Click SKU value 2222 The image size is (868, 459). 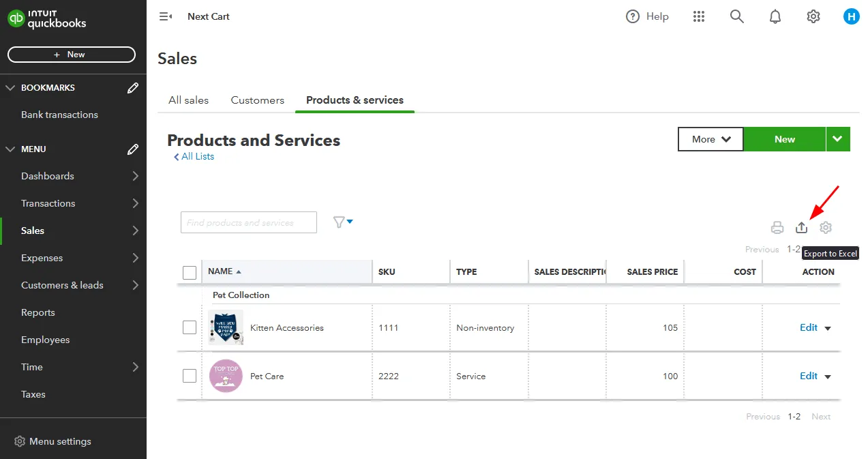pyautogui.click(x=389, y=376)
